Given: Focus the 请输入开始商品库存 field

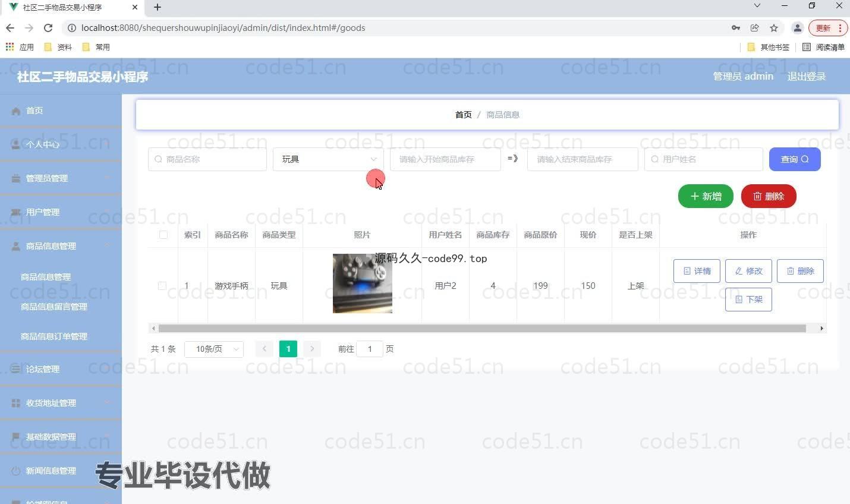Looking at the screenshot, I should (x=445, y=159).
